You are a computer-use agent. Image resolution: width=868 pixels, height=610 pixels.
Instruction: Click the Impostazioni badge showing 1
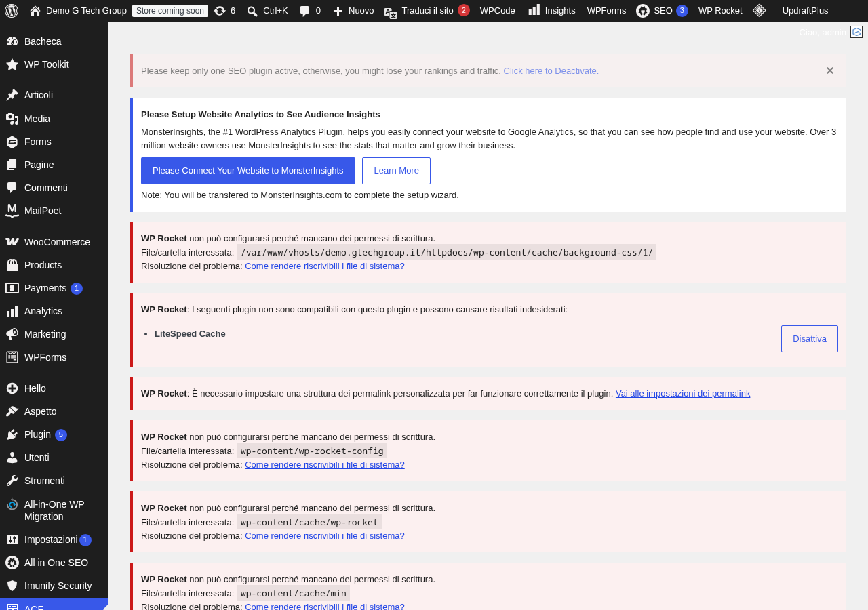point(85,540)
